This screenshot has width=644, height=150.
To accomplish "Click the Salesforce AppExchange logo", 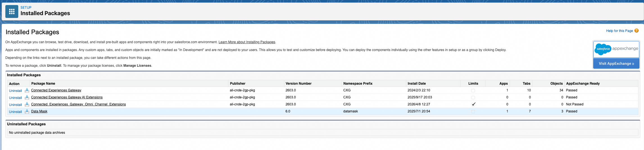I will (x=616, y=49).
